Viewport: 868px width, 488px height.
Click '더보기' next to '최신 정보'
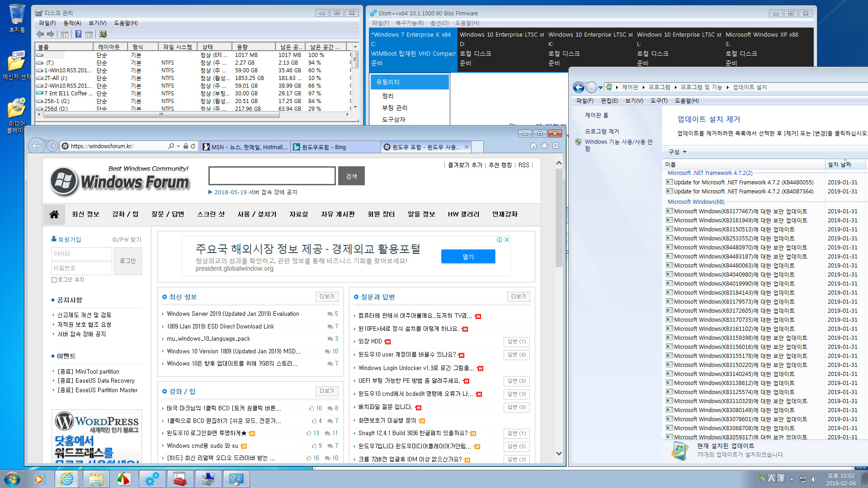point(326,297)
